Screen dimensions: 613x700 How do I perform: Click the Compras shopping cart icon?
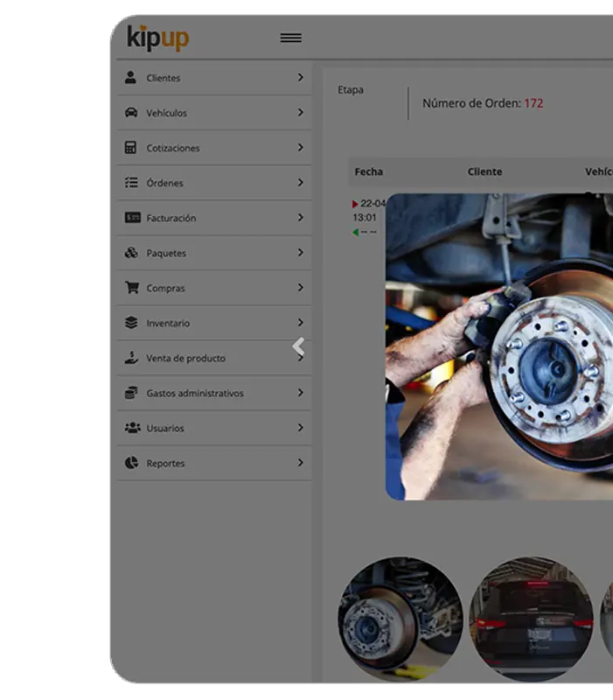[x=132, y=288]
